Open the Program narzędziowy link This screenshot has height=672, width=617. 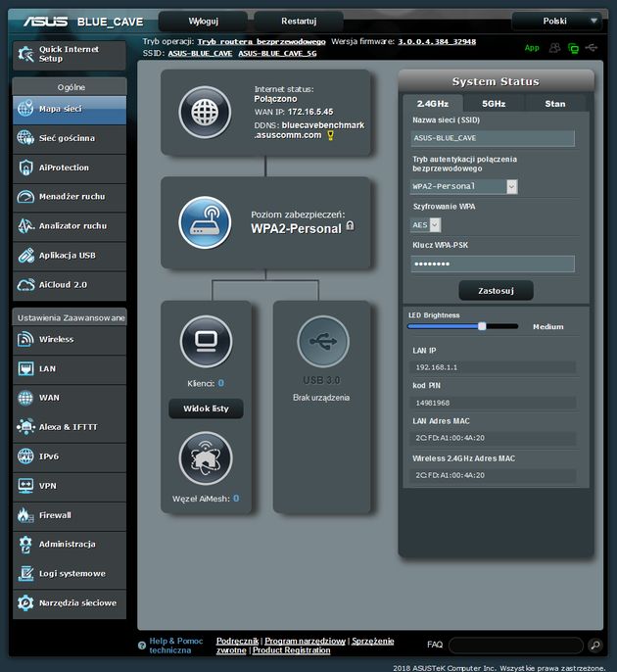tap(306, 641)
